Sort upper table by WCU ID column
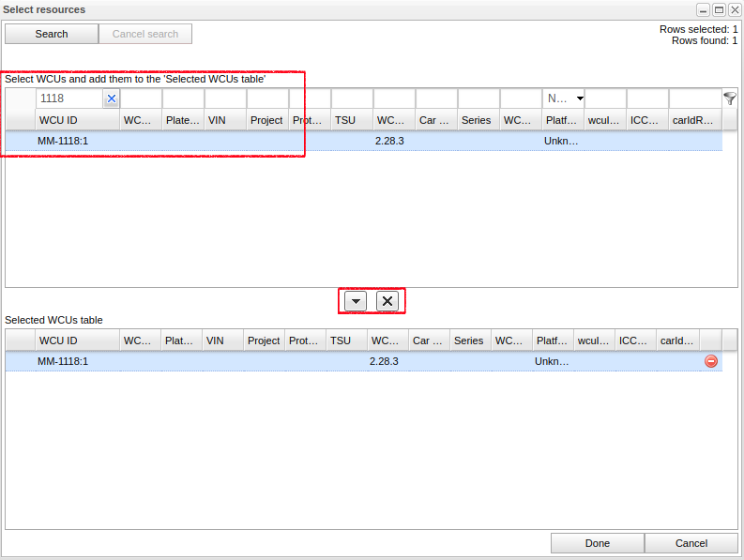The height and width of the screenshot is (560, 744). coord(77,120)
